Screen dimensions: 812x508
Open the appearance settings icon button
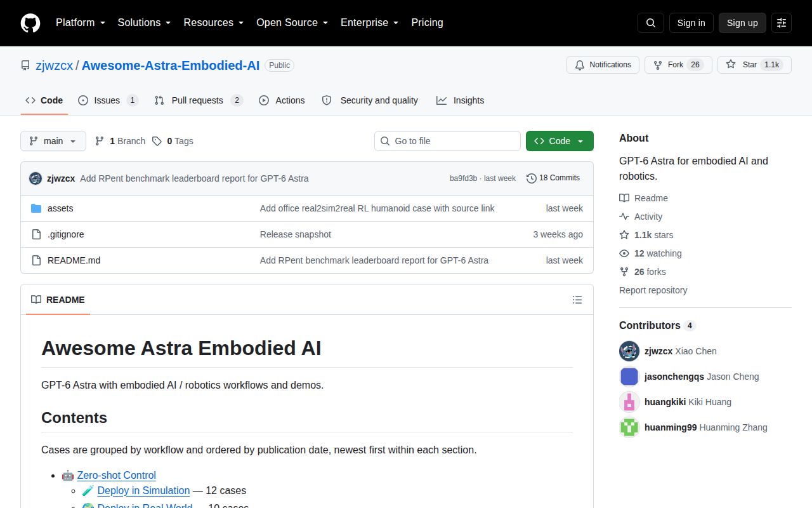tap(782, 23)
